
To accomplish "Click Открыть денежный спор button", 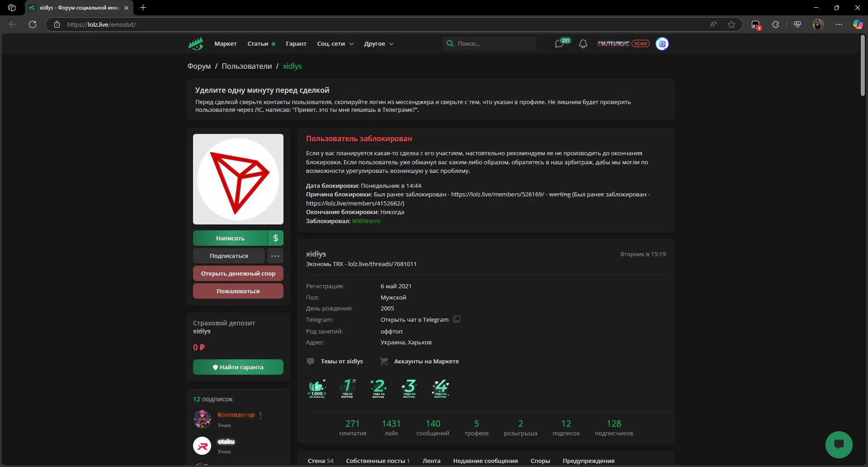I will coord(238,273).
